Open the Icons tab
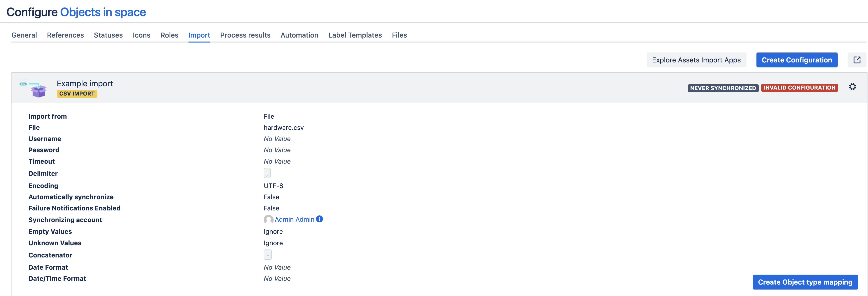 (x=141, y=35)
